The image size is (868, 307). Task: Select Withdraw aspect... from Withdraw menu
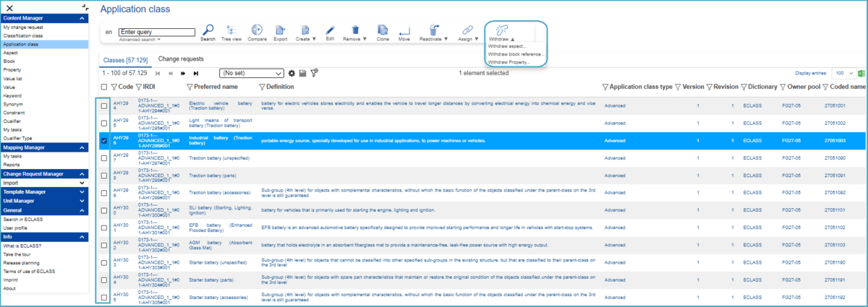(x=507, y=46)
